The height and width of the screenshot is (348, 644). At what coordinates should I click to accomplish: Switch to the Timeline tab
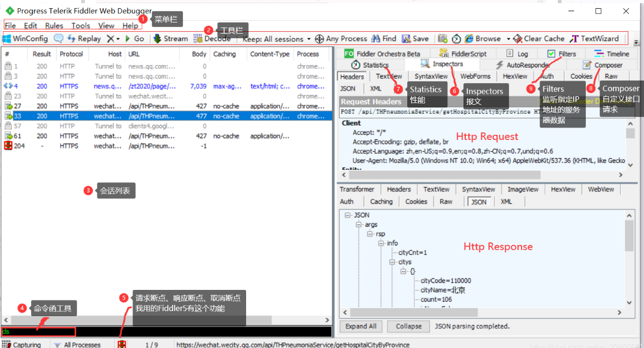point(612,54)
